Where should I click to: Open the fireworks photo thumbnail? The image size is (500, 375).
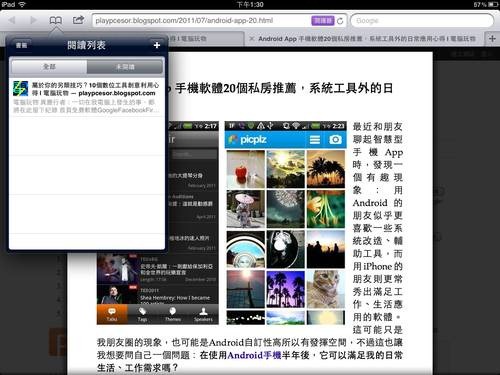pos(285,209)
